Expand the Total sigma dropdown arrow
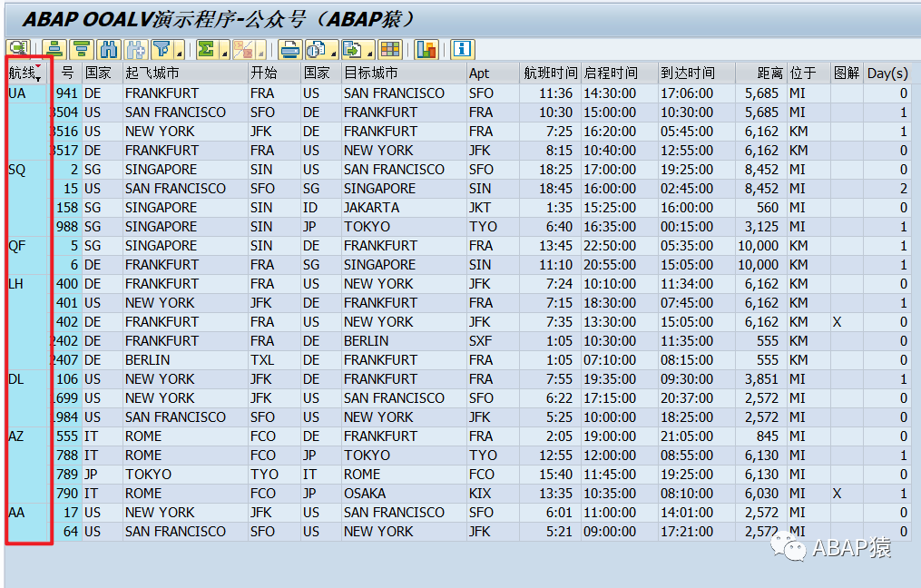 coord(224,49)
